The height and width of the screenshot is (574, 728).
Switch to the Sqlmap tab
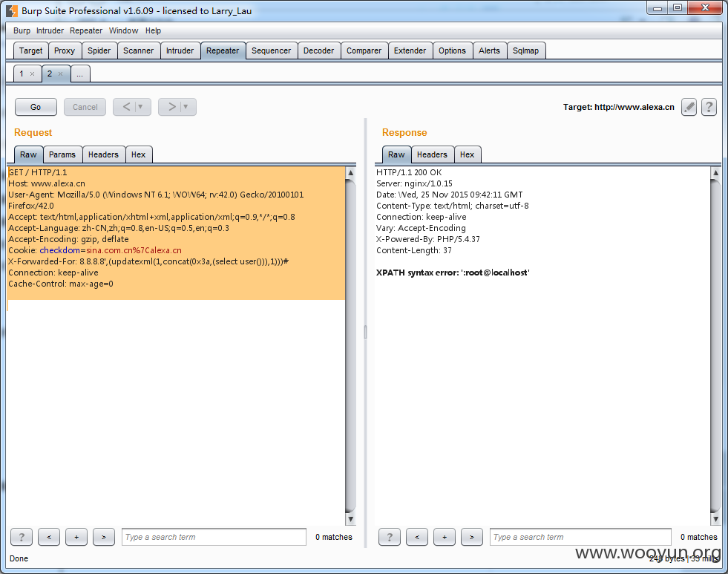click(x=525, y=50)
